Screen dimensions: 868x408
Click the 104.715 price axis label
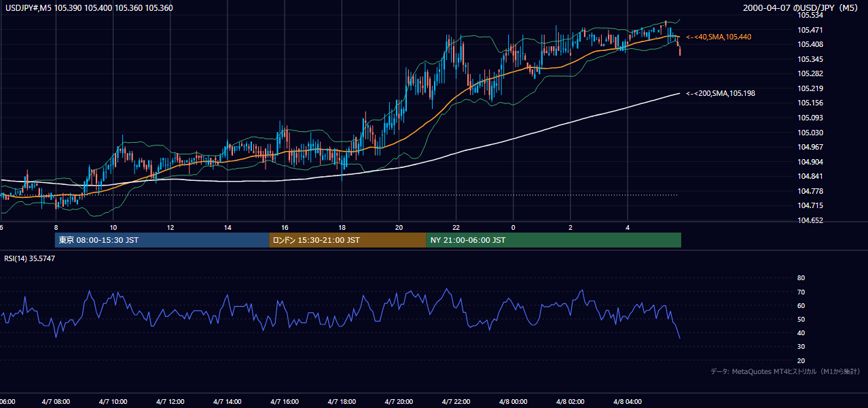point(810,205)
